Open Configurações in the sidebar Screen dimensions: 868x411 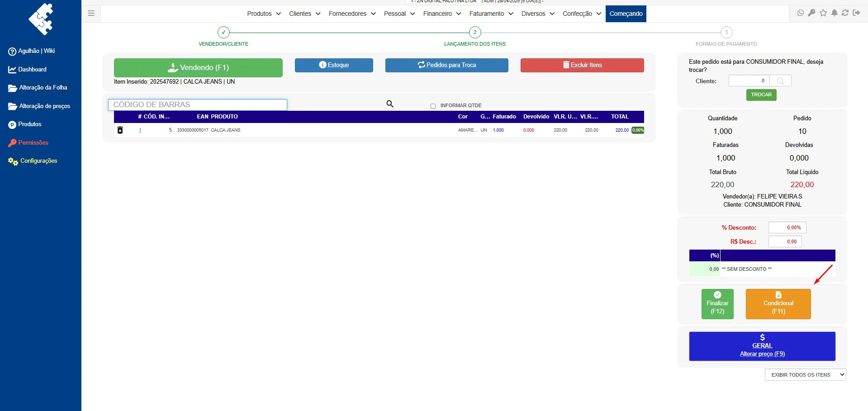coord(33,161)
